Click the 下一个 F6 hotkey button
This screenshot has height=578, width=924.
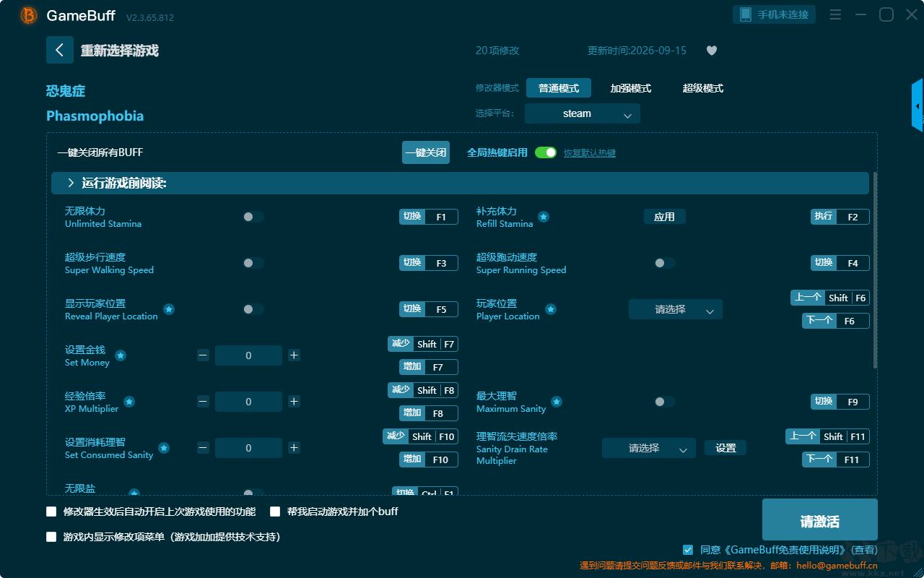[x=836, y=321]
